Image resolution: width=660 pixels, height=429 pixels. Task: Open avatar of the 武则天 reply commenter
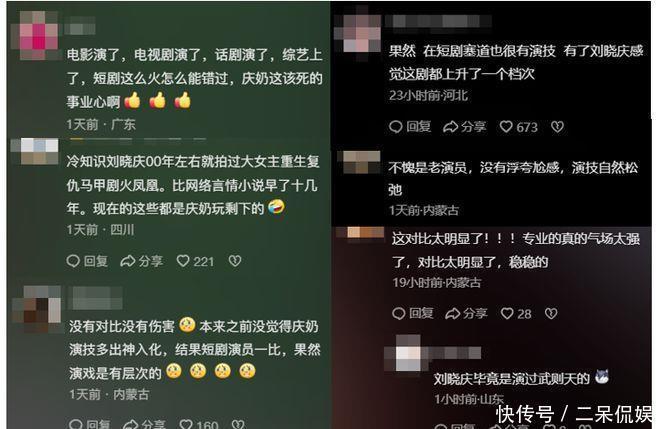pyautogui.click(x=408, y=353)
